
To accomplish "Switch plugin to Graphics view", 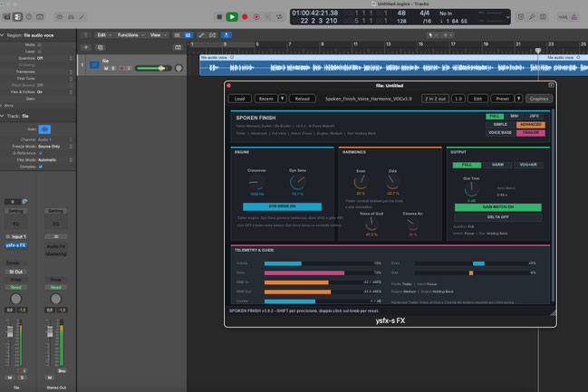I will (539, 99).
